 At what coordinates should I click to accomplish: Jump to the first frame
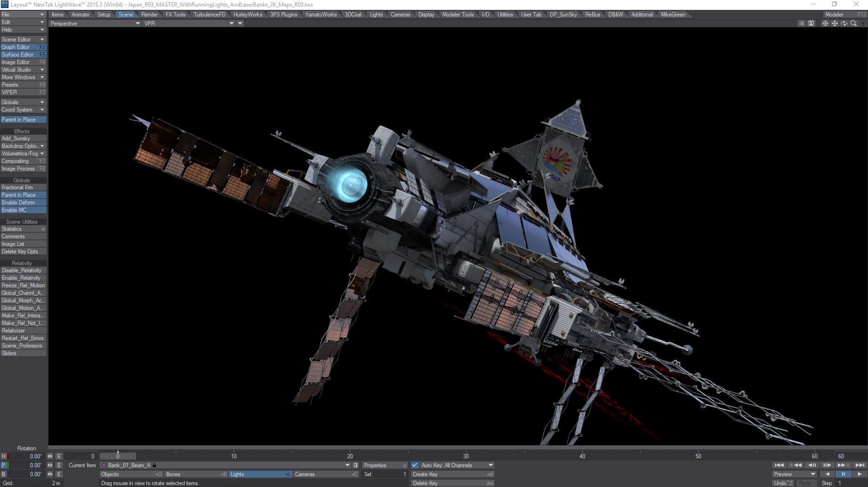click(x=779, y=465)
